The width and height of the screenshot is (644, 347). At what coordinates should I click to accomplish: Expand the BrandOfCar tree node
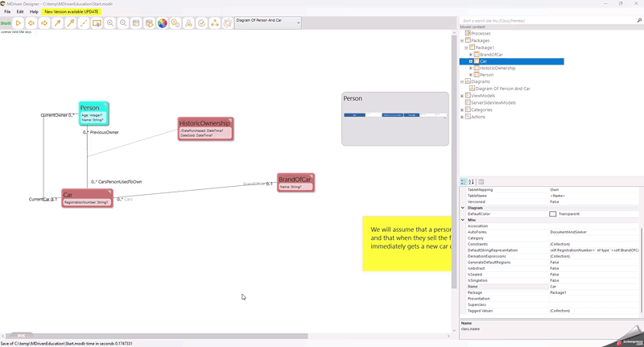471,55
